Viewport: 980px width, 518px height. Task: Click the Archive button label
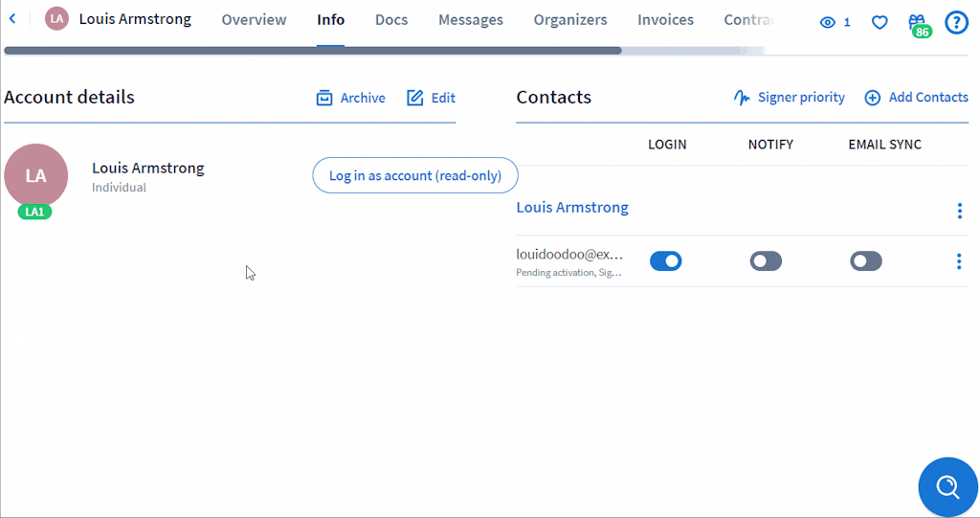click(x=363, y=99)
